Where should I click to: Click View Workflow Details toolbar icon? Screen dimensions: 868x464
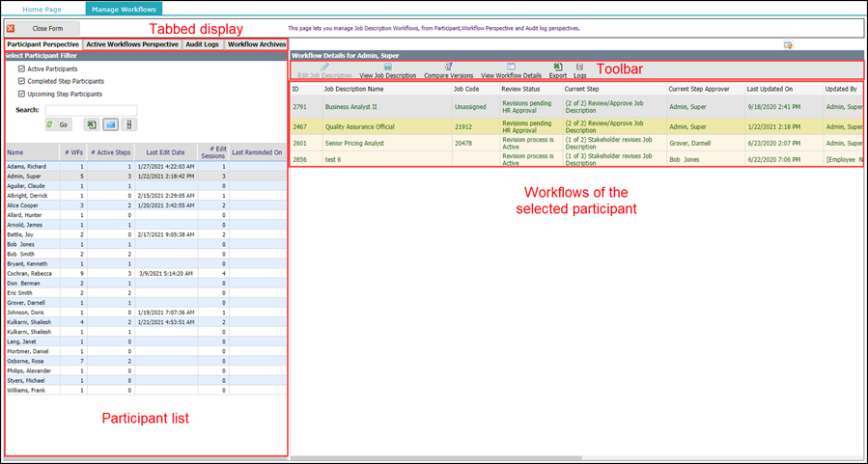[511, 67]
